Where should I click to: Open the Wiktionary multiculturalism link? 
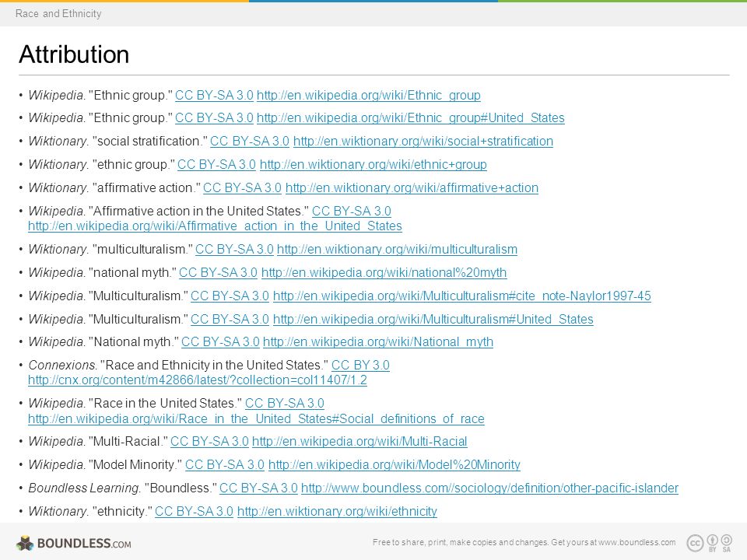397,249
